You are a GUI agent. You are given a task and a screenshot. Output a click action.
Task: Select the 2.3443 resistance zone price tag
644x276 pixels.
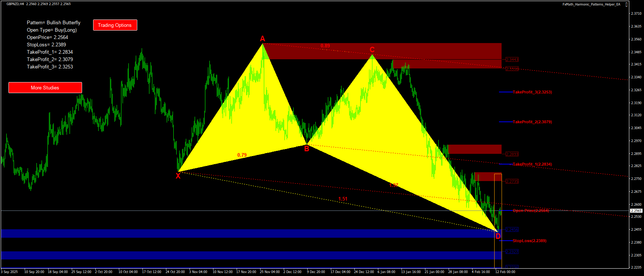(512, 60)
